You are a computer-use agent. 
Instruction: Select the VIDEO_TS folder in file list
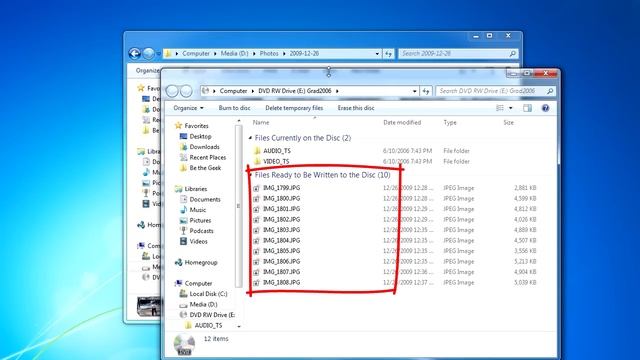(x=276, y=161)
